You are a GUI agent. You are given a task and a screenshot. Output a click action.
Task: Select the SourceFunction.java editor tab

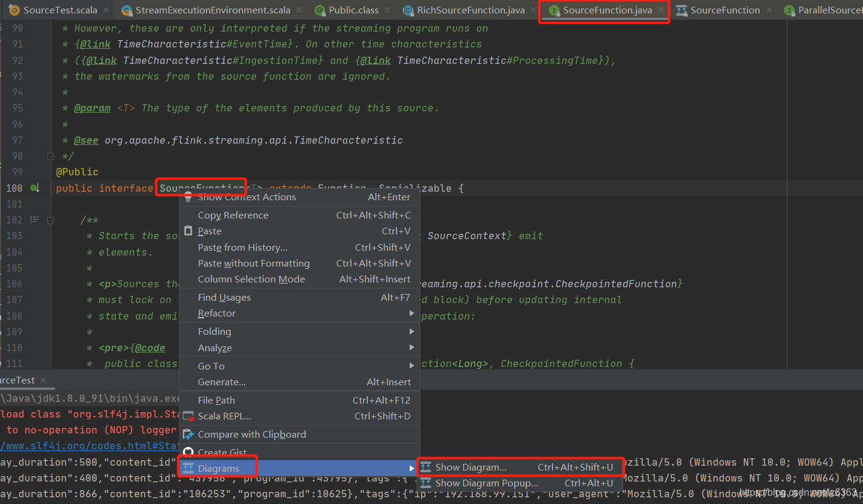tap(607, 10)
